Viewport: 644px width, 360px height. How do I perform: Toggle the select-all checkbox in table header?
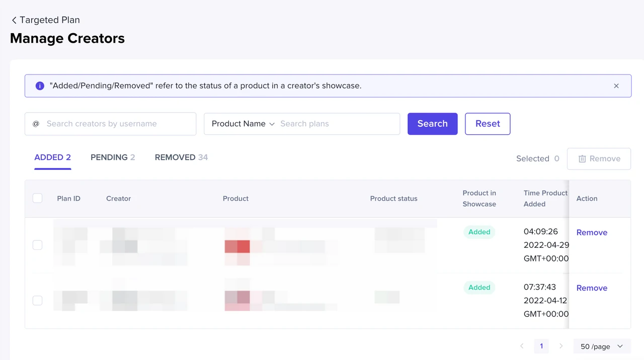[x=37, y=198]
